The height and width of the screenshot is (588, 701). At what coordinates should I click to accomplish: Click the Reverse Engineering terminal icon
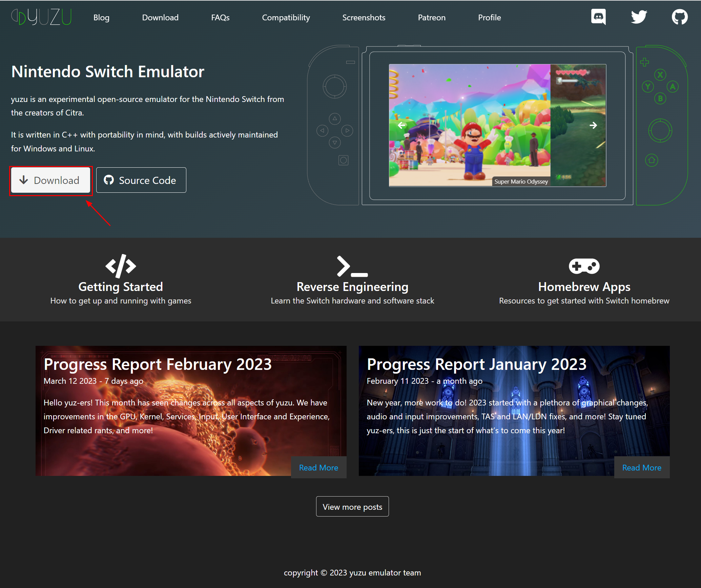click(352, 267)
